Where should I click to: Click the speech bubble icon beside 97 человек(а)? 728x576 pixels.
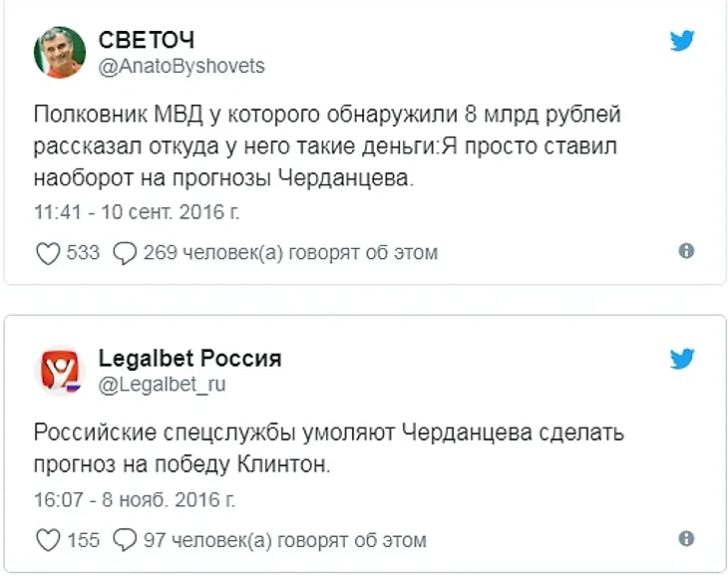tap(125, 540)
